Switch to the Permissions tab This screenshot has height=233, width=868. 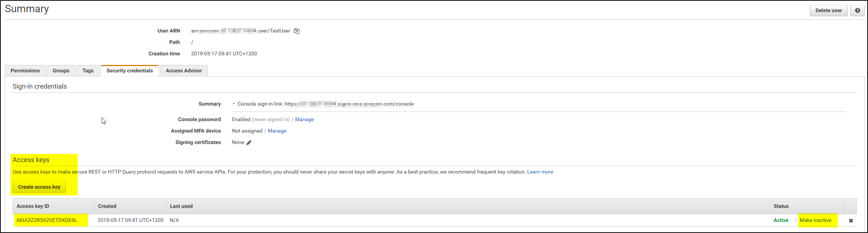[x=25, y=71]
